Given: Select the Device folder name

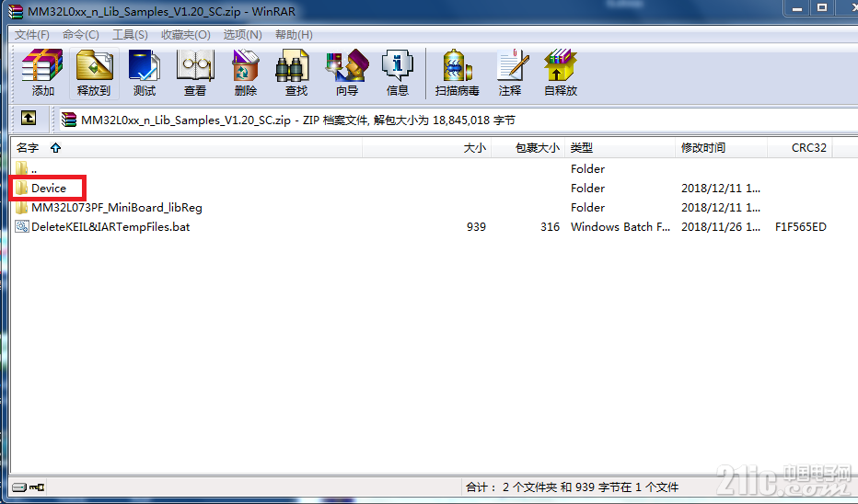Looking at the screenshot, I should point(49,188).
